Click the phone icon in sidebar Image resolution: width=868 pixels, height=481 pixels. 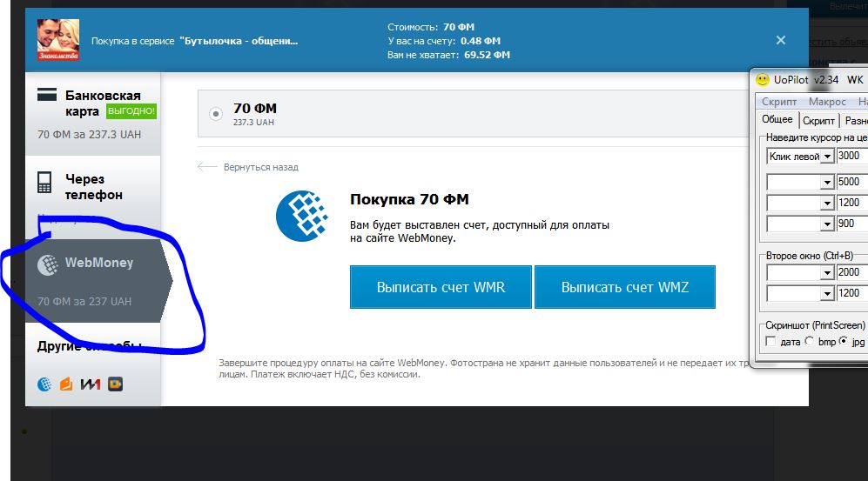tap(44, 182)
